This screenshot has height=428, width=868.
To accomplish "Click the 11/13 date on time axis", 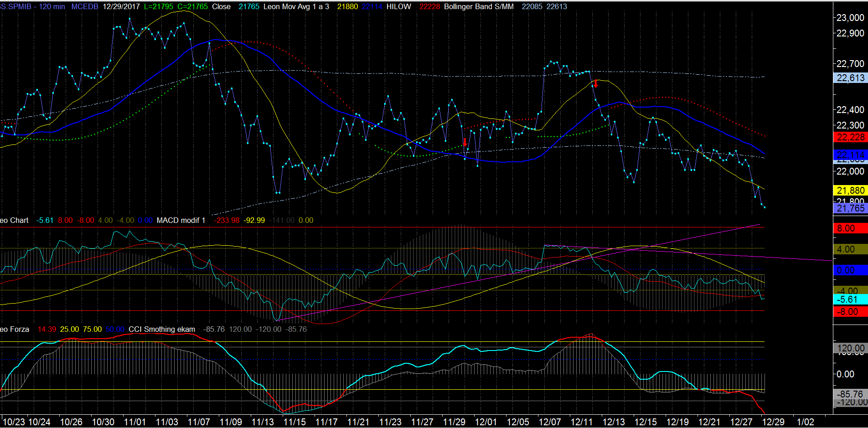I will (263, 422).
